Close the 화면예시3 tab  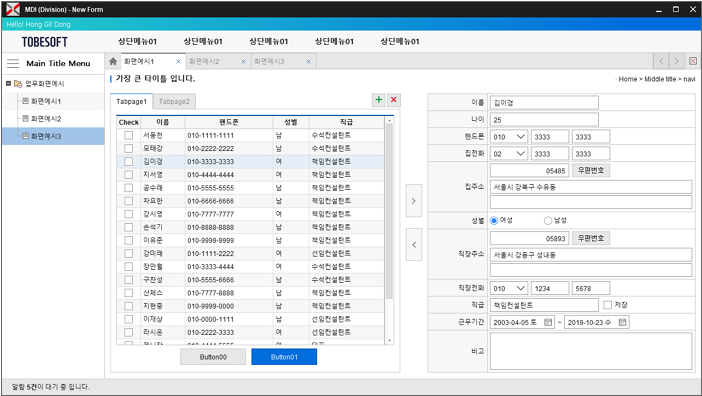tap(308, 61)
